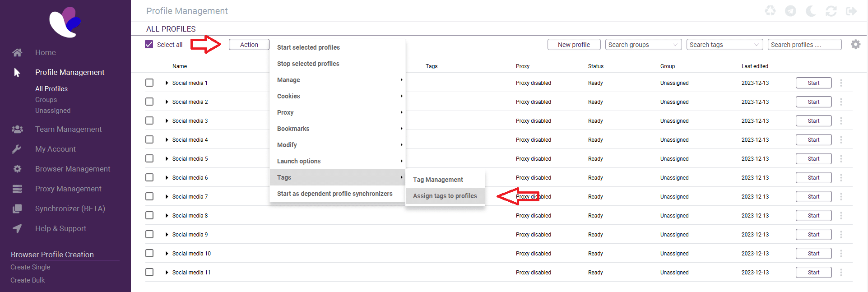Click the logout arrow icon

click(851, 11)
